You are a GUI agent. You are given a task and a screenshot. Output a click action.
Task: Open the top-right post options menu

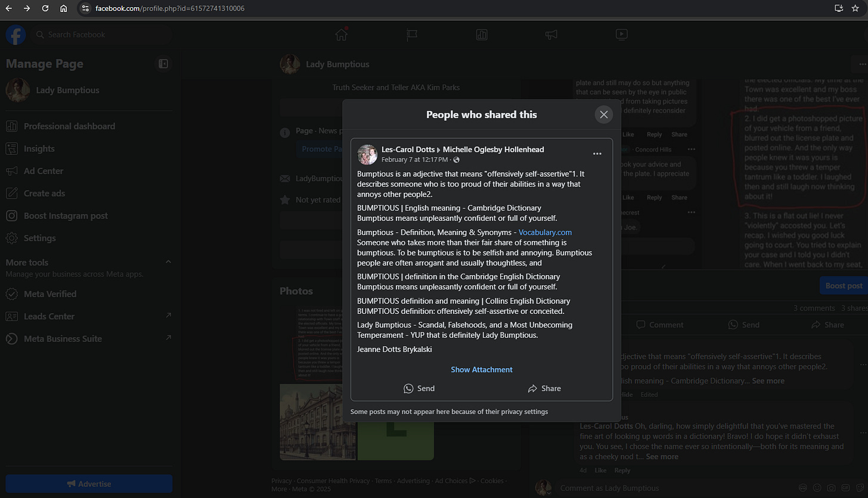pos(861,64)
